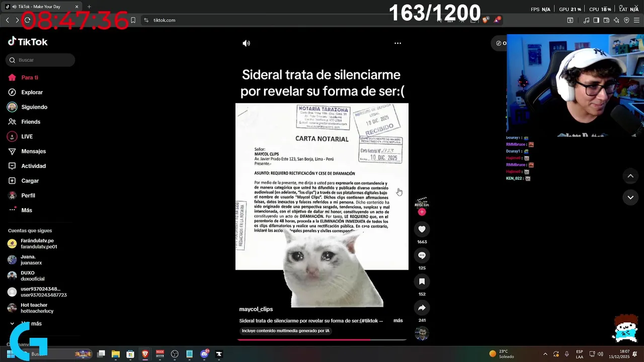
Task: Open the Notepad taskbar icon
Action: tap(189, 354)
